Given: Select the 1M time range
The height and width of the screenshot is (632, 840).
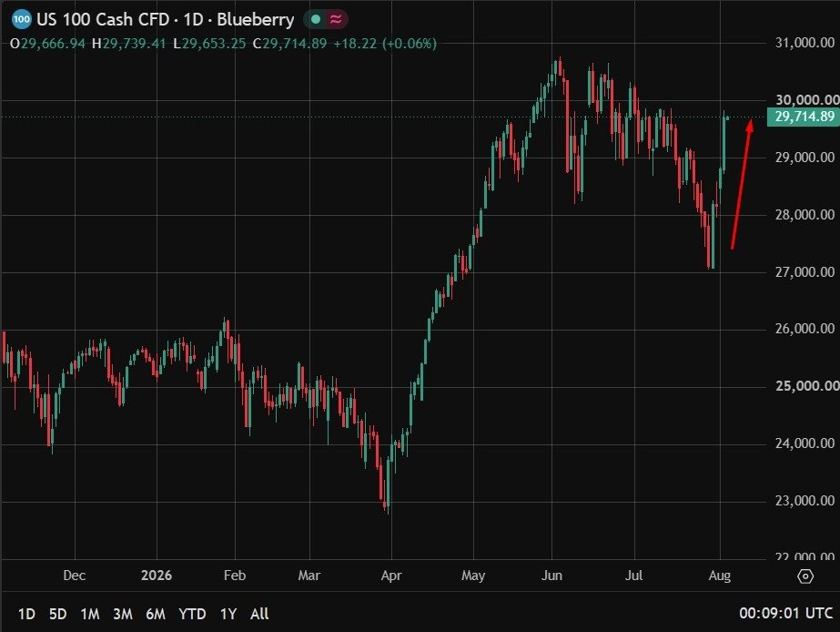Looking at the screenshot, I should [x=90, y=614].
